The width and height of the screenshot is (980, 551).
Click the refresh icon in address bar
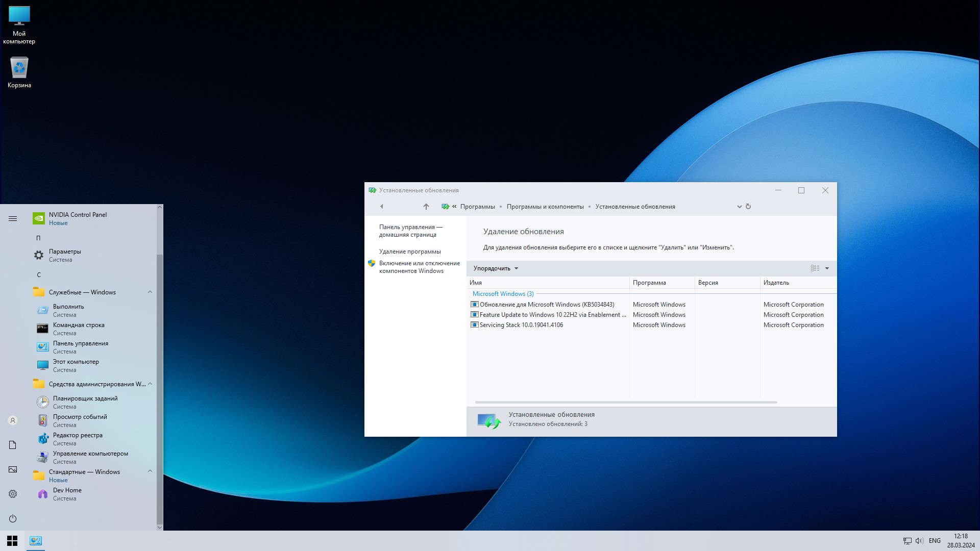pyautogui.click(x=748, y=207)
